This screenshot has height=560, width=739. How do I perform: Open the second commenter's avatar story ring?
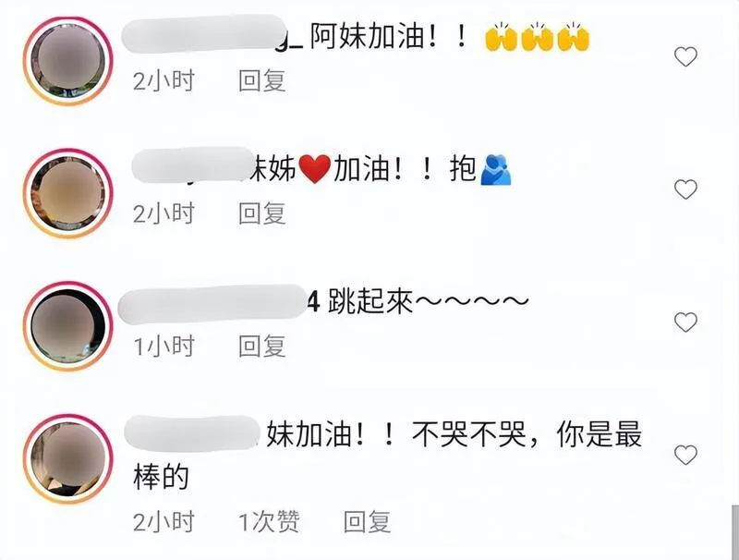(68, 193)
